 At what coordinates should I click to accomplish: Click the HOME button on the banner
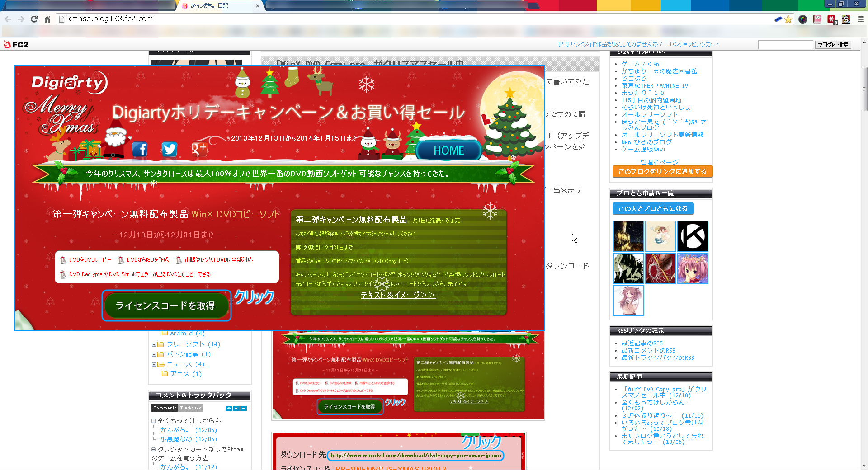coord(448,150)
